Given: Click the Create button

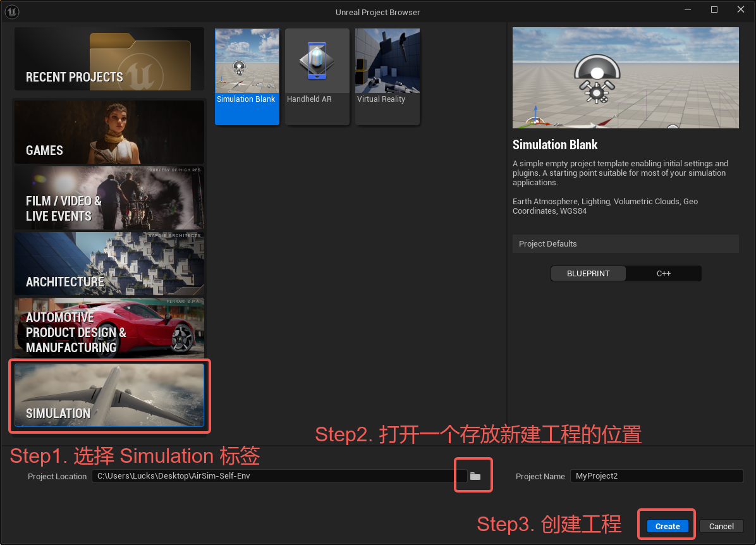Looking at the screenshot, I should click(x=668, y=526).
